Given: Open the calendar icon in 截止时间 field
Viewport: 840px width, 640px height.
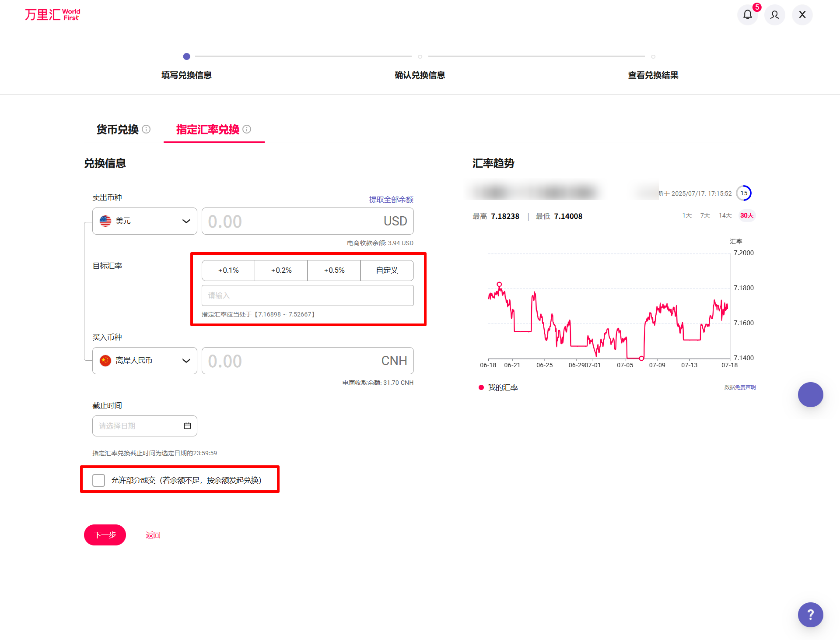Looking at the screenshot, I should pos(187,426).
